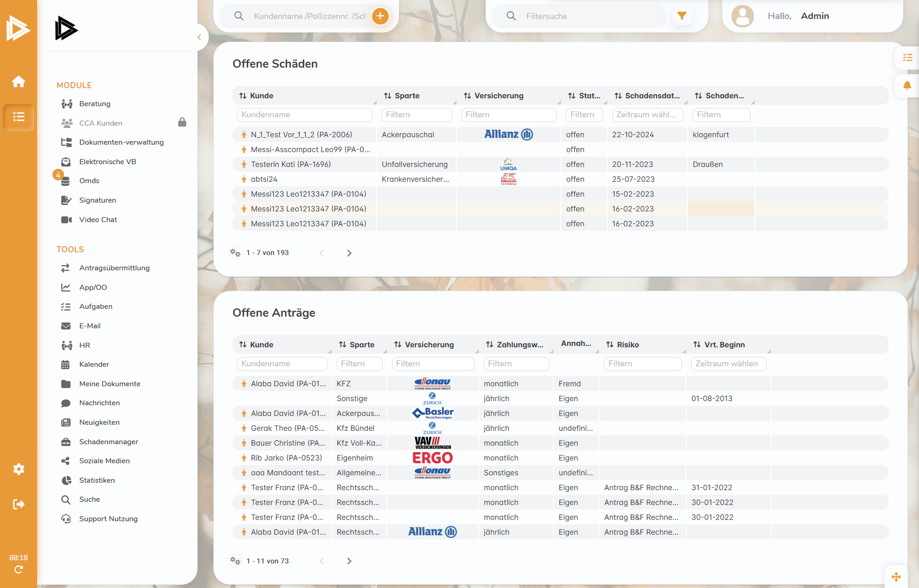This screenshot has width=919, height=588.
Task: Open the settings gear in orange sidebar
Action: pos(19,469)
